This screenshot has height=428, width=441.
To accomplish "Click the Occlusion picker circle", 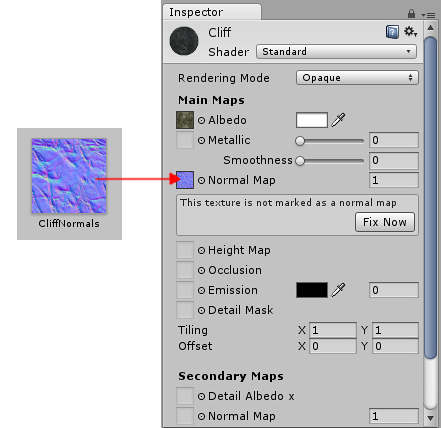I will [201, 270].
